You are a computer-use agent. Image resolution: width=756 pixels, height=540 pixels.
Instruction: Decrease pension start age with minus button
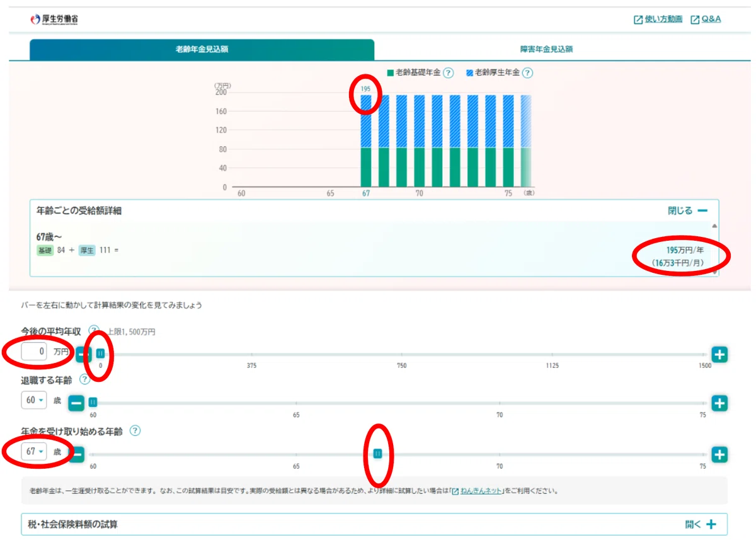point(76,454)
